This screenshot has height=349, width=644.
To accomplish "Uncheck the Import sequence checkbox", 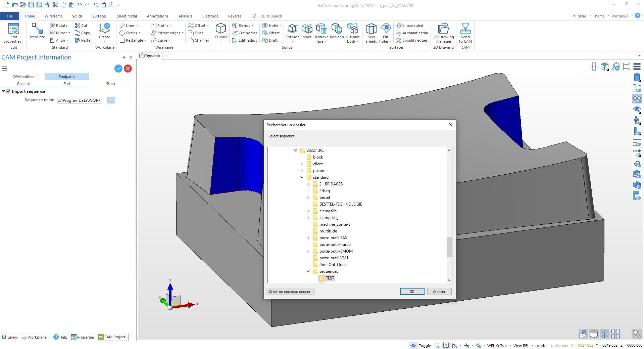I will [x=8, y=91].
